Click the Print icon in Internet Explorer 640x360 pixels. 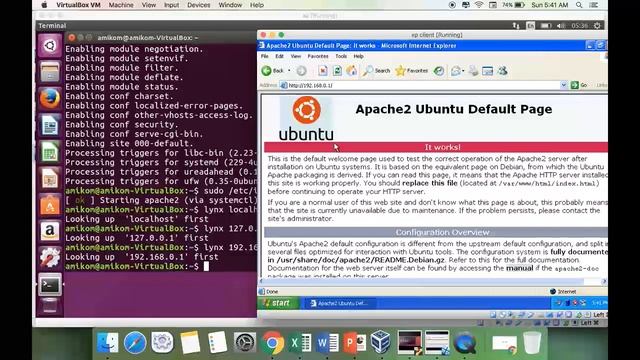(x=473, y=71)
